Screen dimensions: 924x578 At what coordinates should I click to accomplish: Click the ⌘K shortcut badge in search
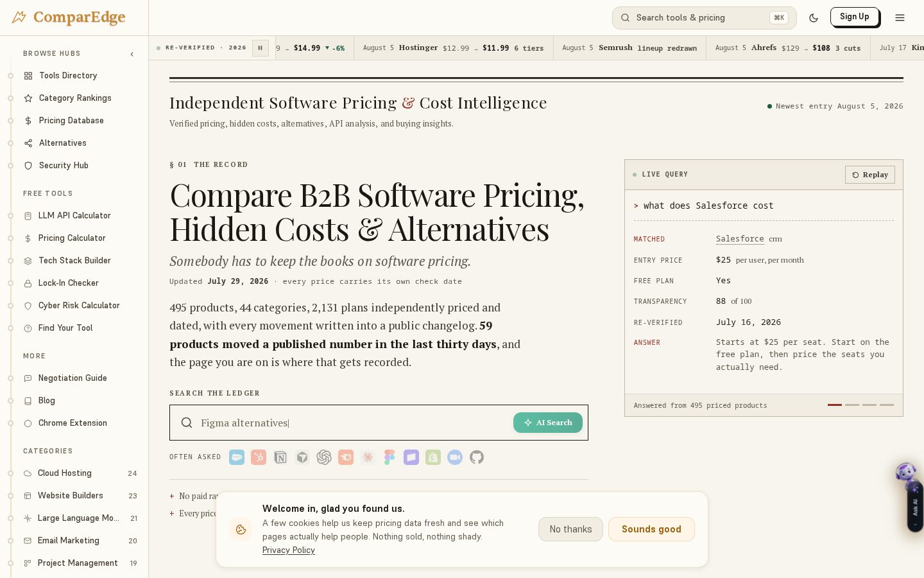tap(779, 18)
